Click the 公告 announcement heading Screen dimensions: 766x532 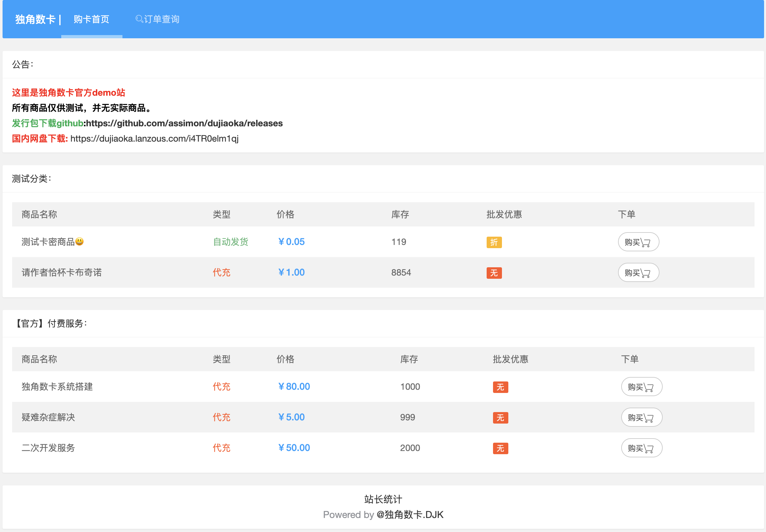pos(23,64)
